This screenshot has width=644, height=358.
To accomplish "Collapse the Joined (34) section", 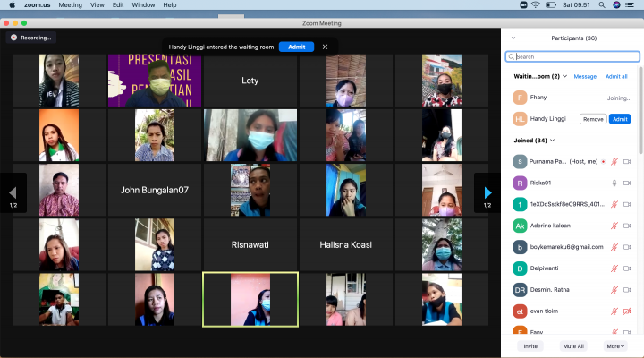I will tap(553, 141).
